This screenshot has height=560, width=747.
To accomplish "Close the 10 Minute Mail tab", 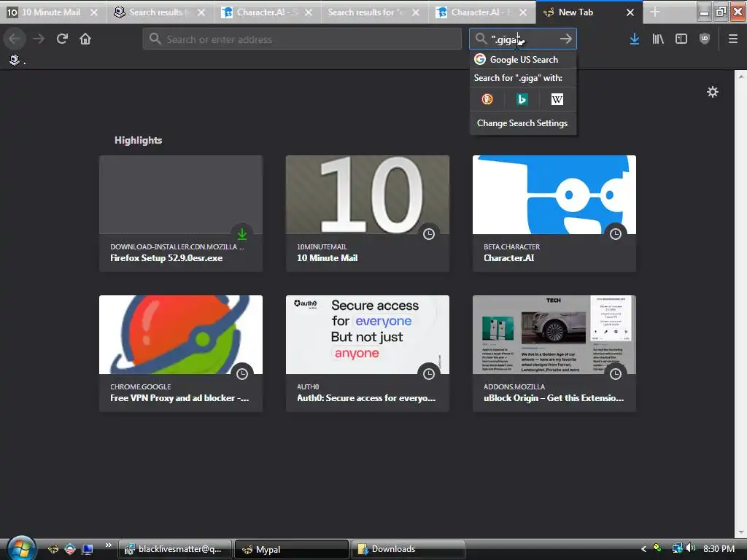I will 94,12.
